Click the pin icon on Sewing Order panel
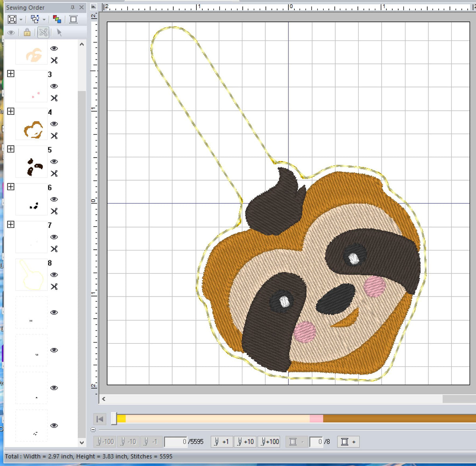 click(72, 7)
